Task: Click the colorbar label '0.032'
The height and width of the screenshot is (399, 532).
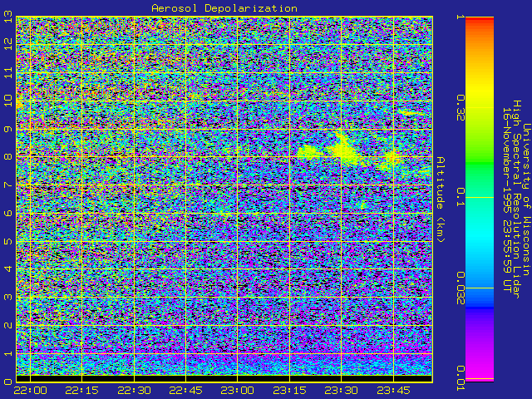Action: (461, 288)
